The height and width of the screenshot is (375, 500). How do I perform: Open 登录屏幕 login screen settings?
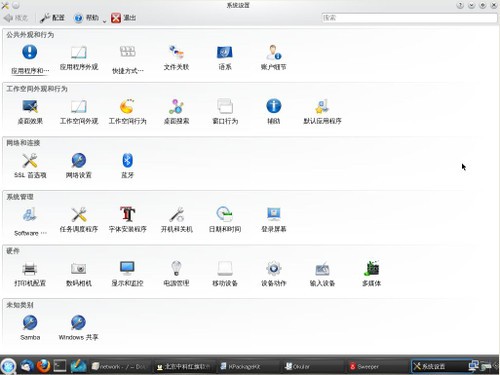[274, 220]
